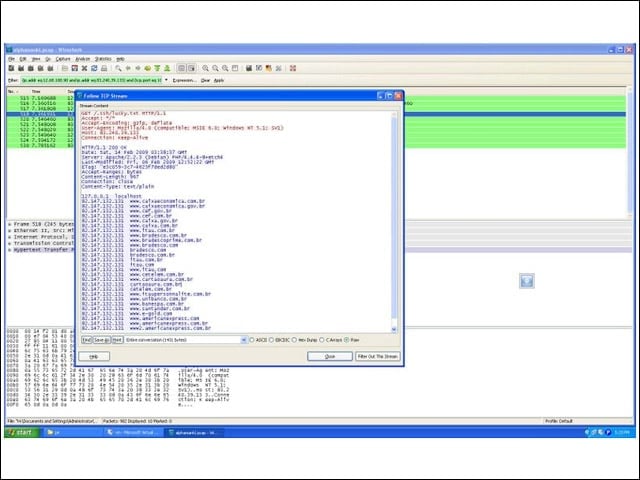Jump to the first packet
This screenshot has width=640, height=480.
point(157,68)
